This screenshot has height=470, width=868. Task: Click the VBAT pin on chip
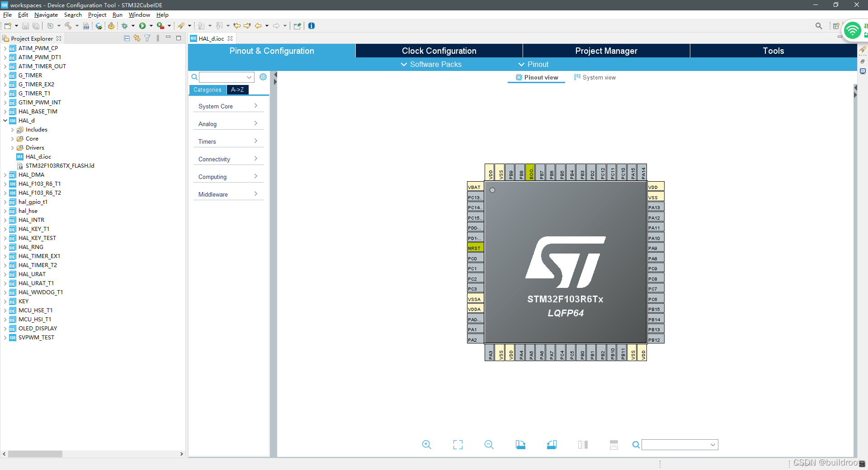475,187
